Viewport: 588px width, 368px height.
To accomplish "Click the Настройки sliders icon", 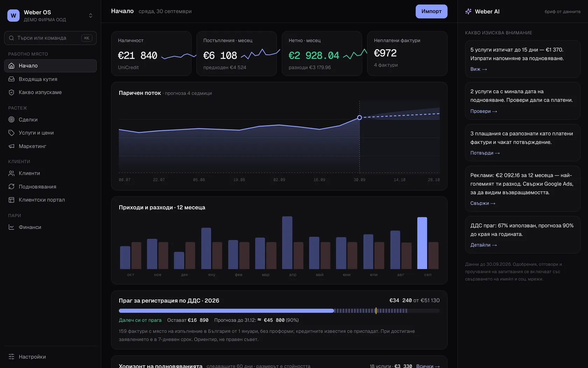I will tap(12, 356).
